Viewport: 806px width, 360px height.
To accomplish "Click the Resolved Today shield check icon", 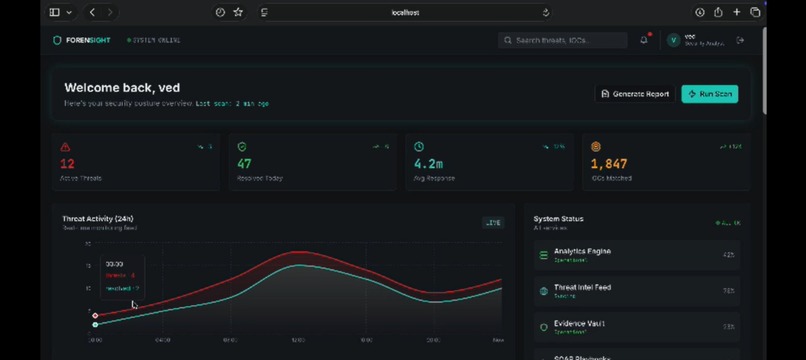I will (242, 147).
